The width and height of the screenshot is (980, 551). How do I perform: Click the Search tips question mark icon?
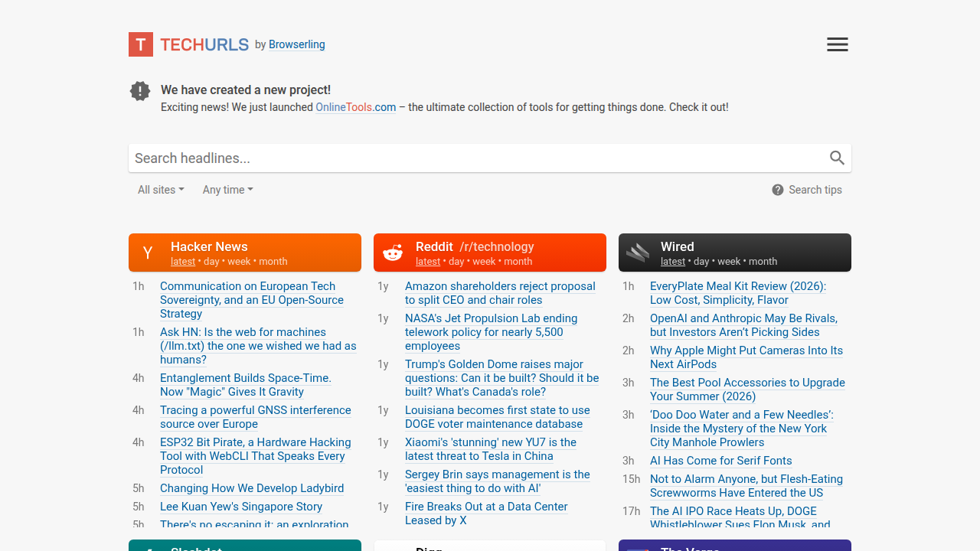tap(778, 190)
